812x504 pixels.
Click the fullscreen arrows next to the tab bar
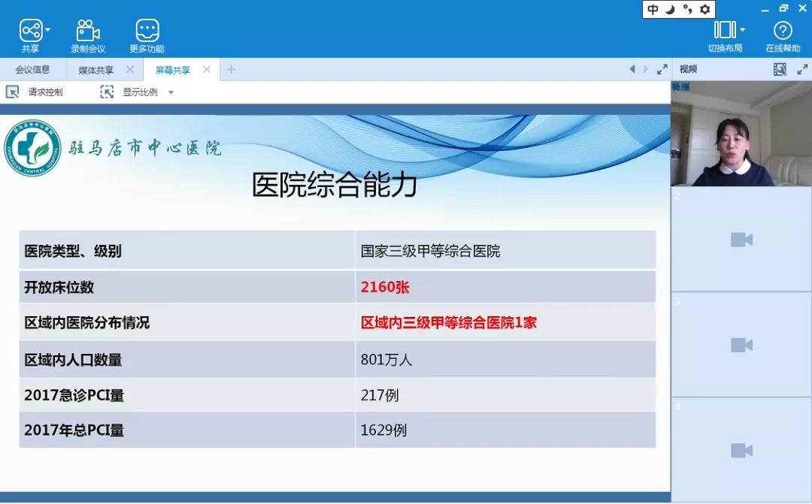[x=662, y=68]
